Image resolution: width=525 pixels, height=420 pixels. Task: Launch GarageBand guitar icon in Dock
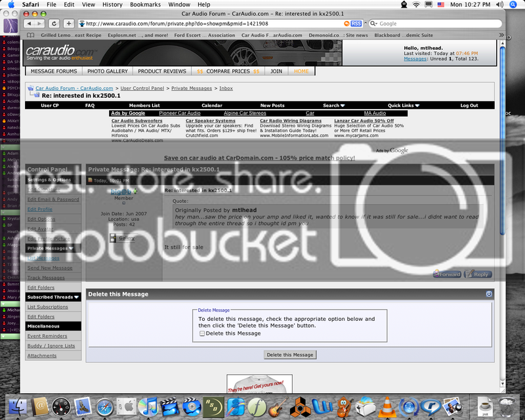click(279, 407)
